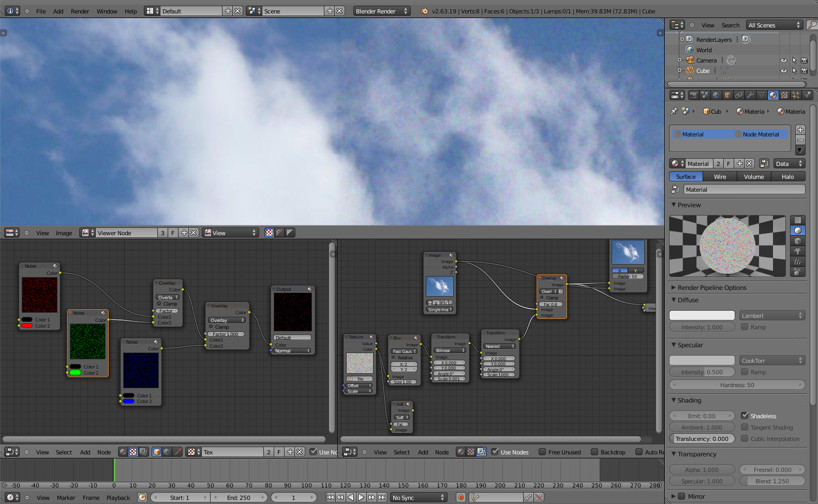Select sphere preview type in material Preview
The width and height of the screenshot is (818, 504).
pos(798,231)
